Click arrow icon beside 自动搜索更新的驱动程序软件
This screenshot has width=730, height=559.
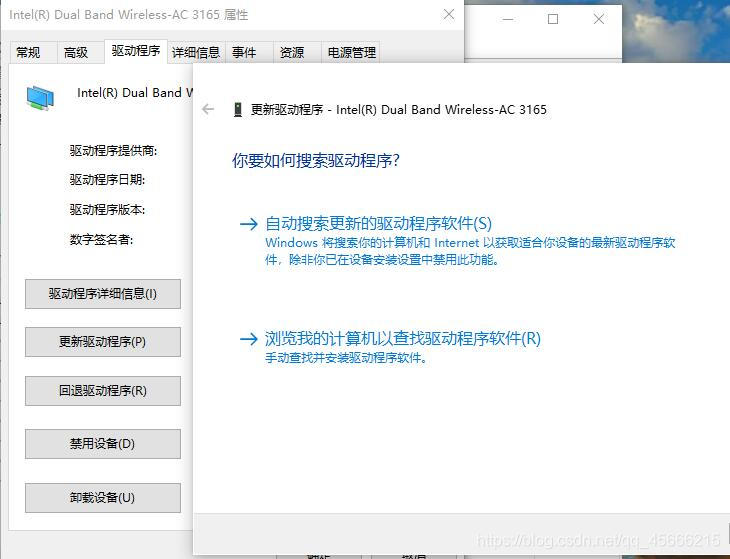coord(249,224)
